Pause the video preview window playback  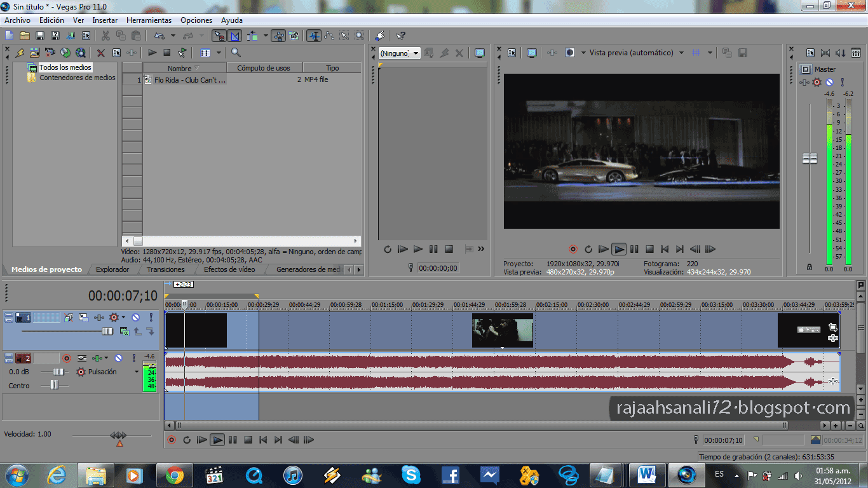point(634,249)
